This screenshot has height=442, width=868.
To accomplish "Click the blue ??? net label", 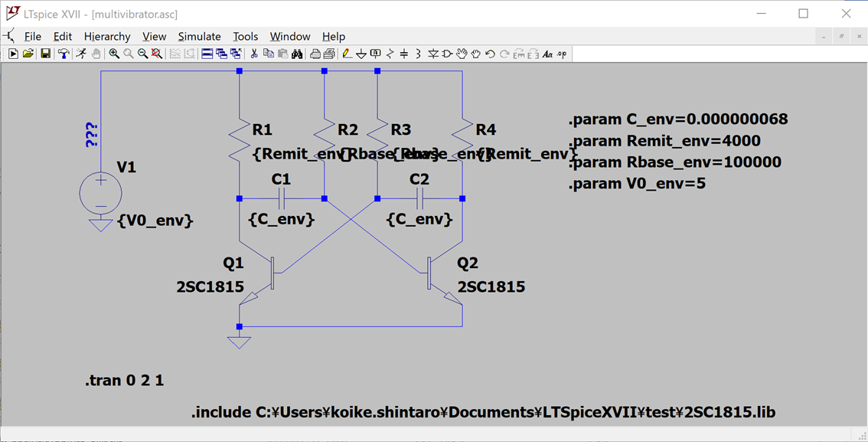I will (x=93, y=135).
